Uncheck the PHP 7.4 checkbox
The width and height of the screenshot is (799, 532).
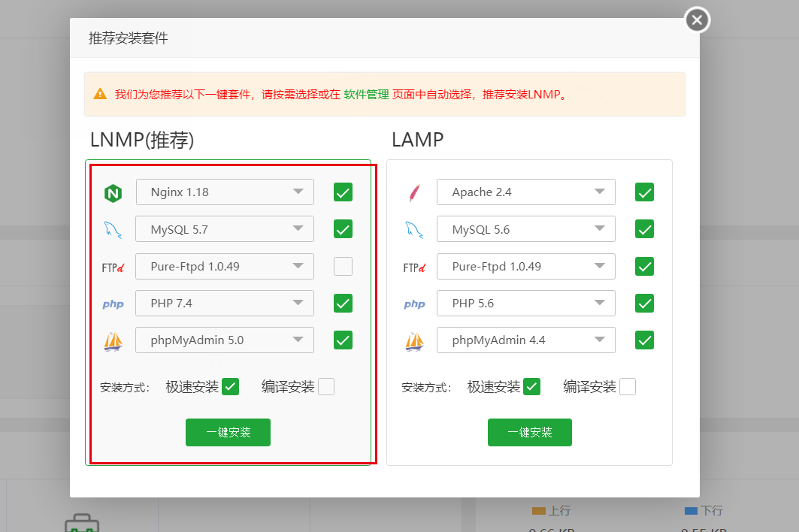tap(343, 304)
